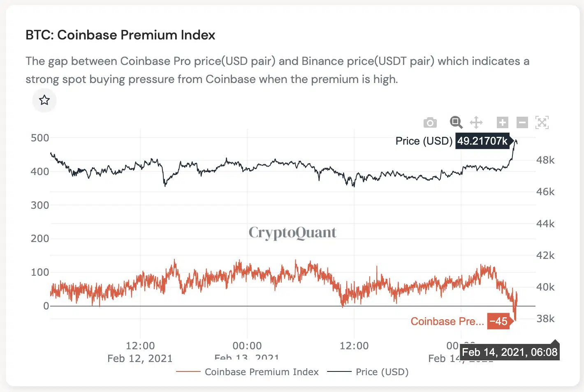Click the 12:00 Feb 12, 2021 axis label

[x=140, y=352]
